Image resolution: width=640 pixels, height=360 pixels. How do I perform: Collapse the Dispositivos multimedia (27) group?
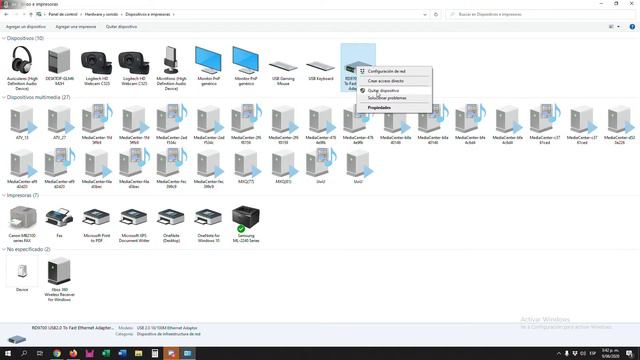4,98
